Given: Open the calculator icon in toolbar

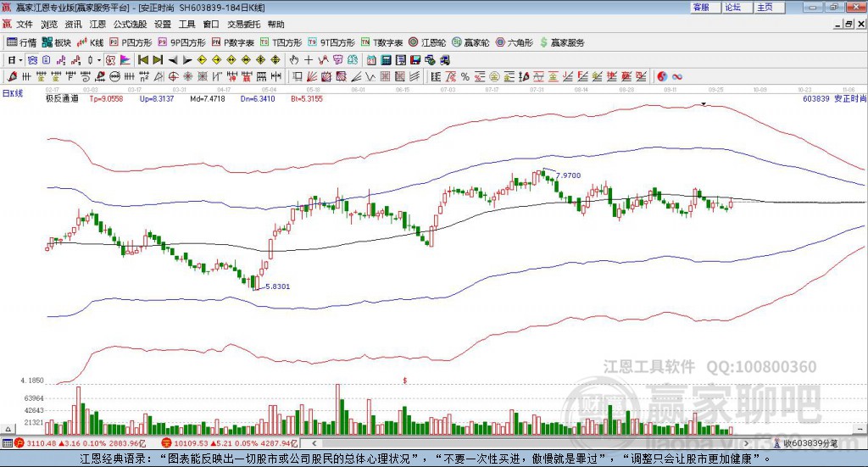Looking at the screenshot, I should (x=387, y=60).
